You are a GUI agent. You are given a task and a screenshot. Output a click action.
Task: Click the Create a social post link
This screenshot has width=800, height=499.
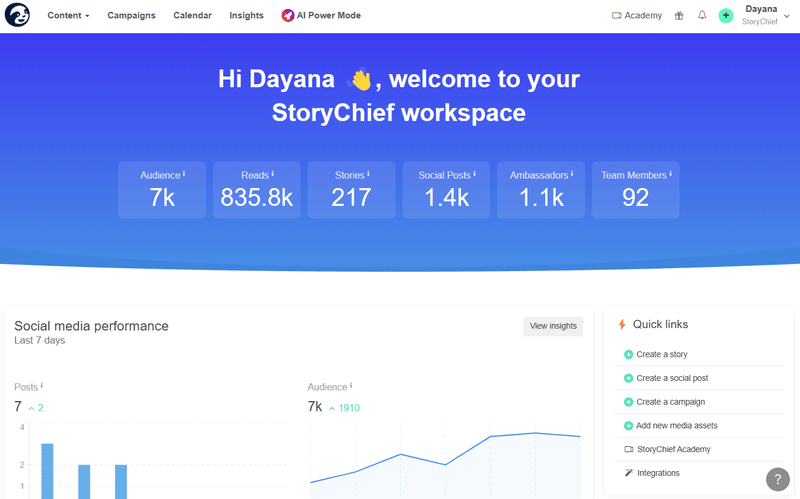point(672,378)
